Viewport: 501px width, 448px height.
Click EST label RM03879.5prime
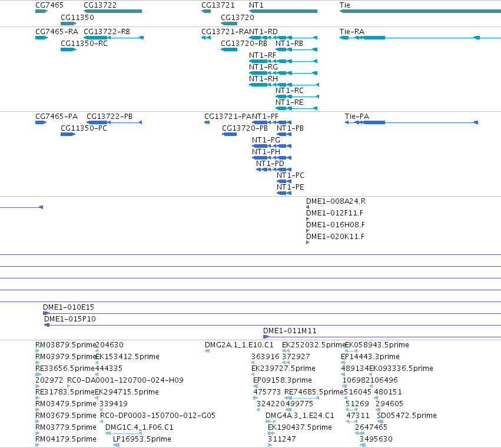point(65,345)
